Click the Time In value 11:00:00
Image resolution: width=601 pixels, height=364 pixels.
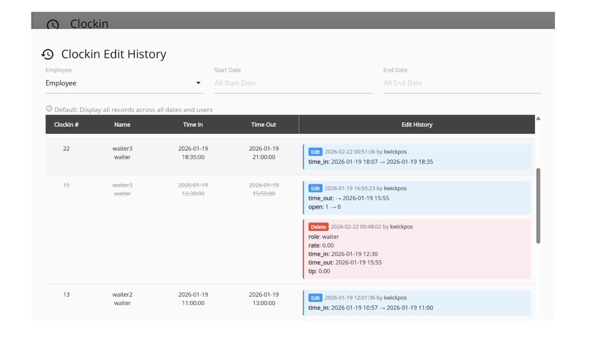point(193,303)
